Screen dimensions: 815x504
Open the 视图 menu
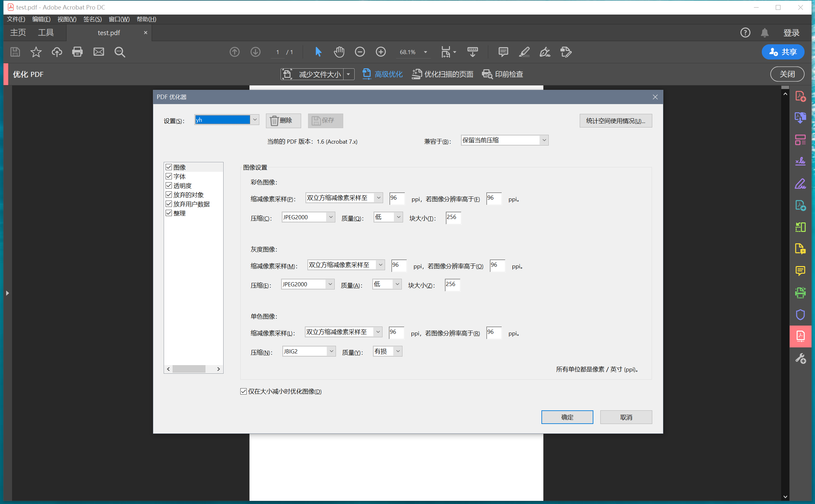tap(67, 19)
